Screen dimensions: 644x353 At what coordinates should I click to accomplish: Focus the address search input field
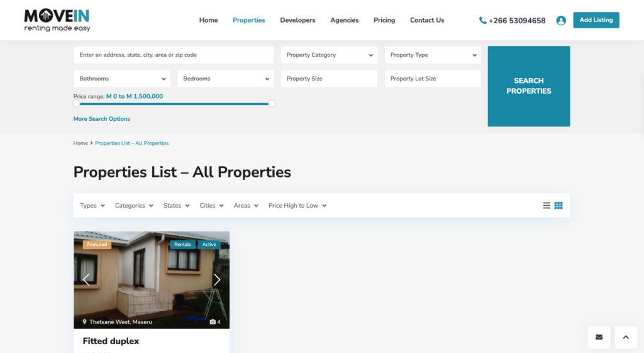174,55
